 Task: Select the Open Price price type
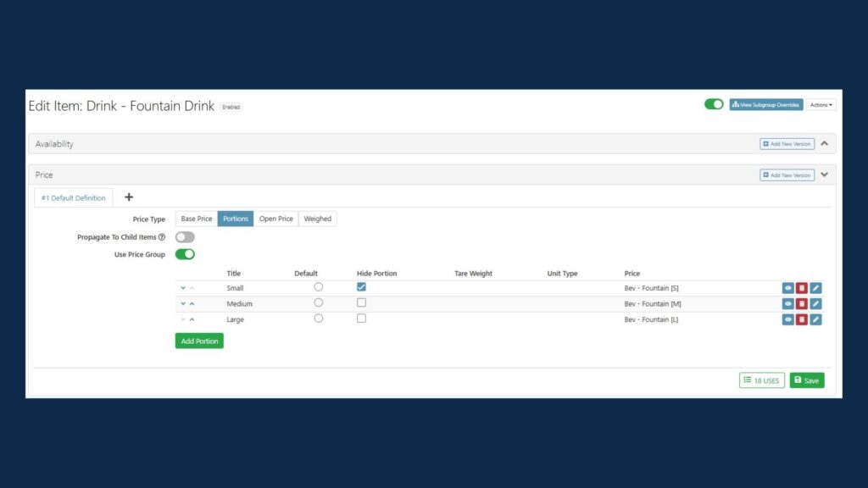pos(275,219)
